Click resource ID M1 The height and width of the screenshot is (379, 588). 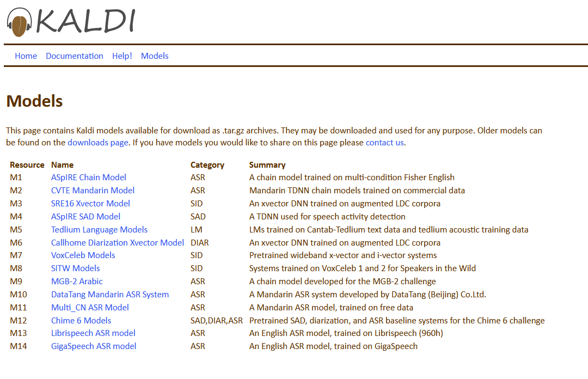tap(16, 177)
